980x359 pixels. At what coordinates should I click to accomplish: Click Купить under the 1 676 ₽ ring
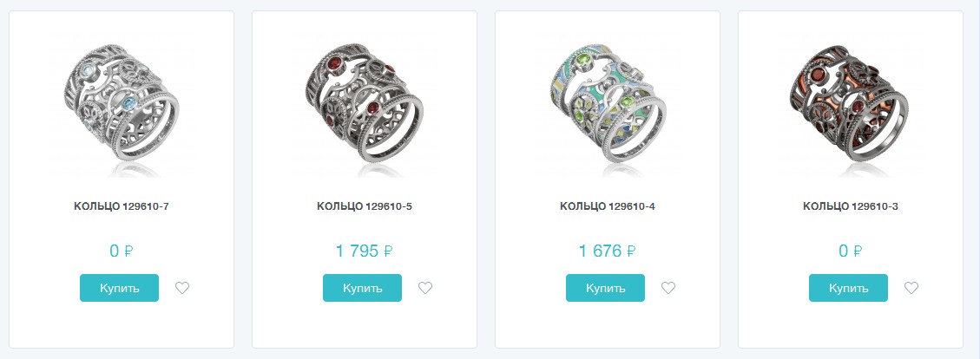tap(605, 288)
